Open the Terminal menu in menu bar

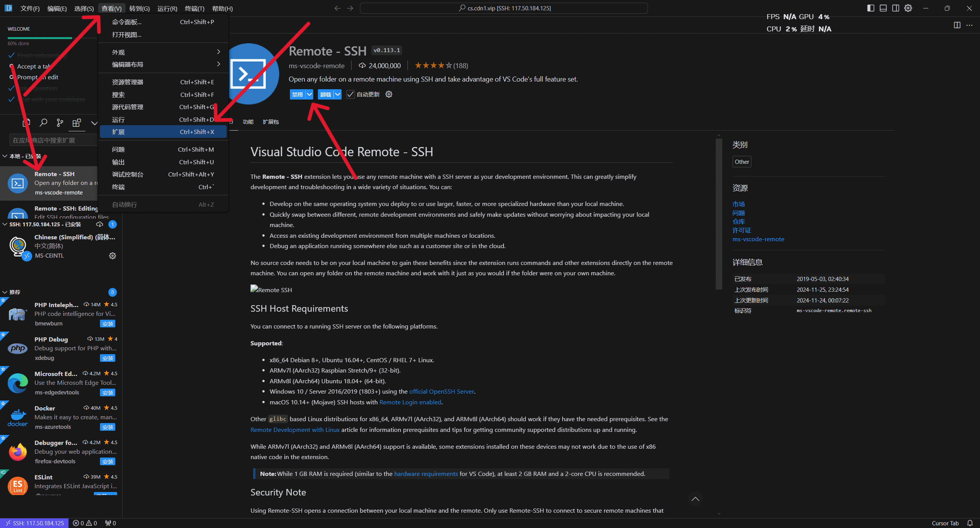[x=194, y=8]
